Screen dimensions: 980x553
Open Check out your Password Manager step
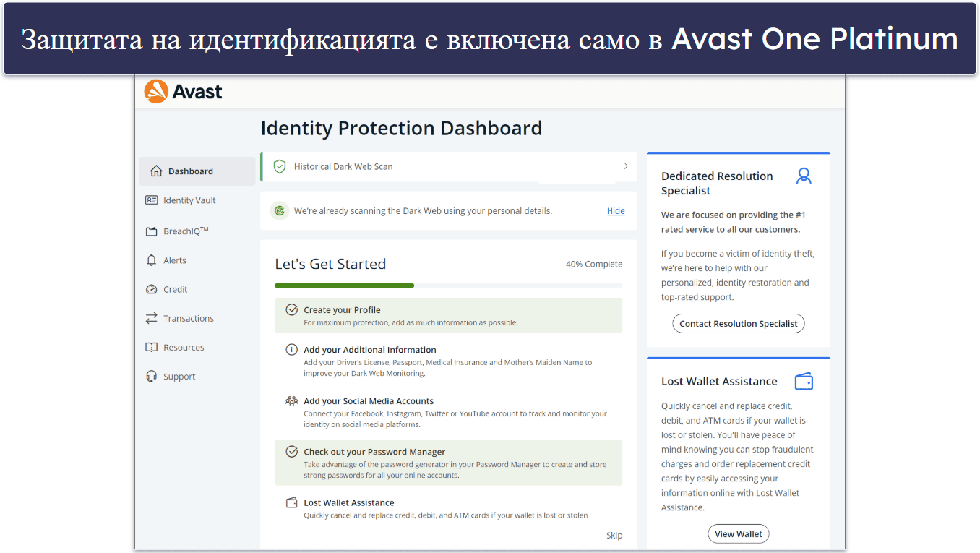click(x=448, y=463)
